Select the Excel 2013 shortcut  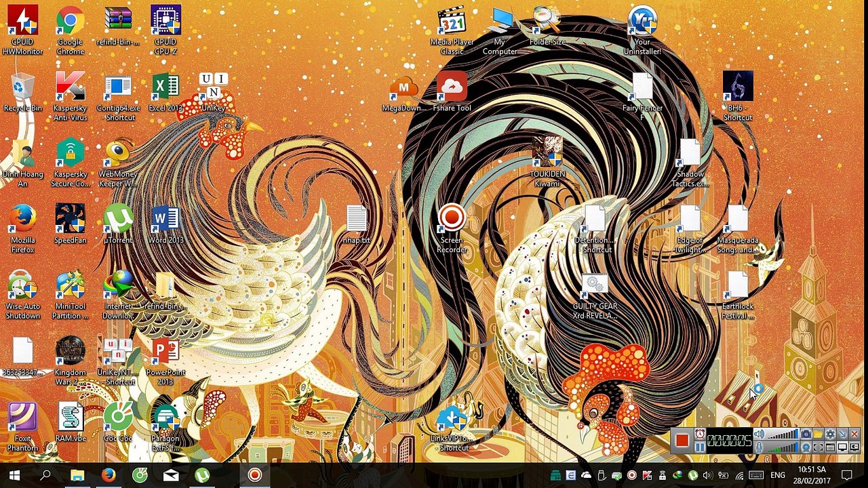pos(165,93)
